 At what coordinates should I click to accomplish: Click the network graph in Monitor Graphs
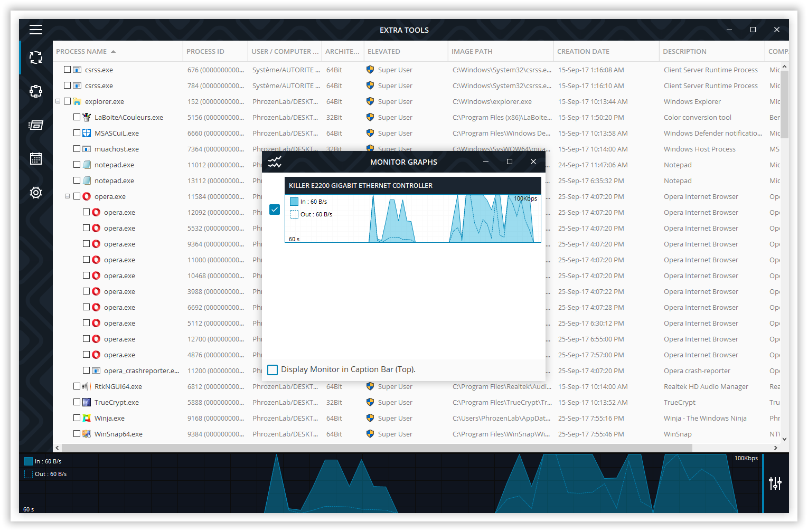coord(413,218)
